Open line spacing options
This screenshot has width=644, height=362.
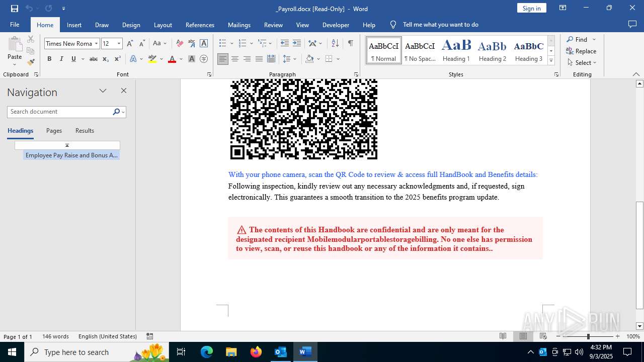point(290,59)
